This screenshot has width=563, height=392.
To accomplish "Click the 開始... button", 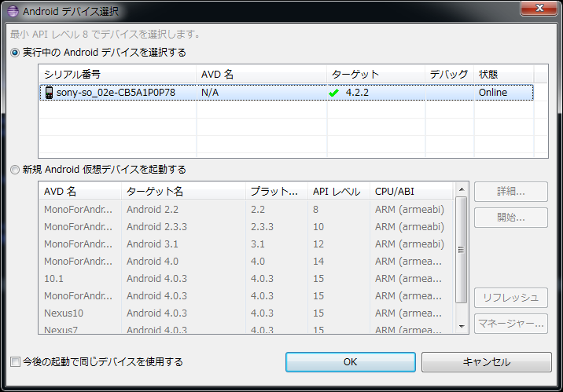I will pos(511,218).
